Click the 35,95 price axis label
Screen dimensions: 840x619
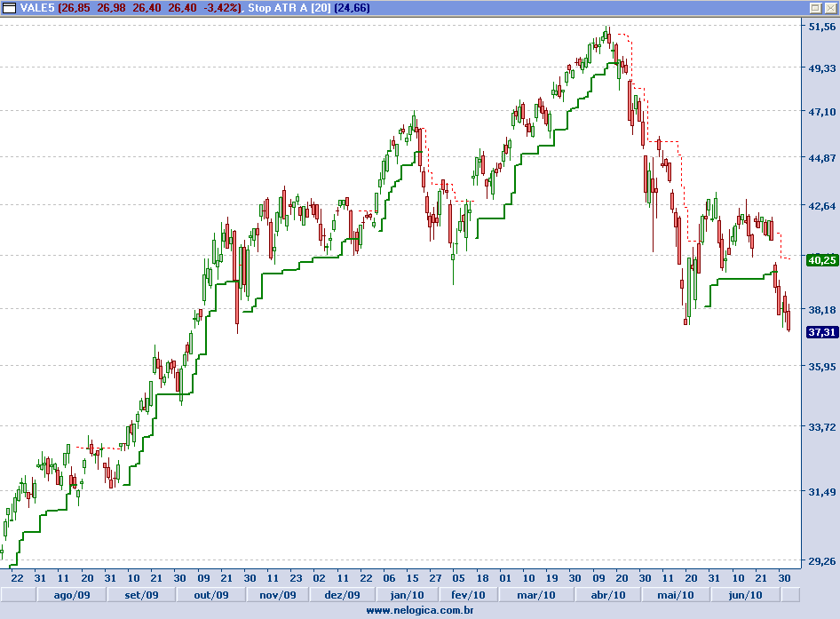pos(821,367)
